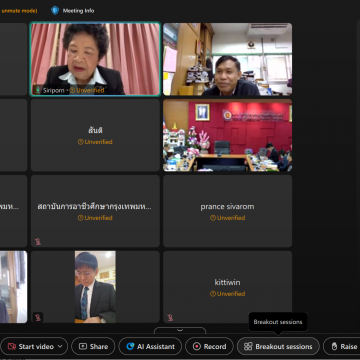Open the AI Assistant
The height and width of the screenshot is (360, 360).
point(150,346)
